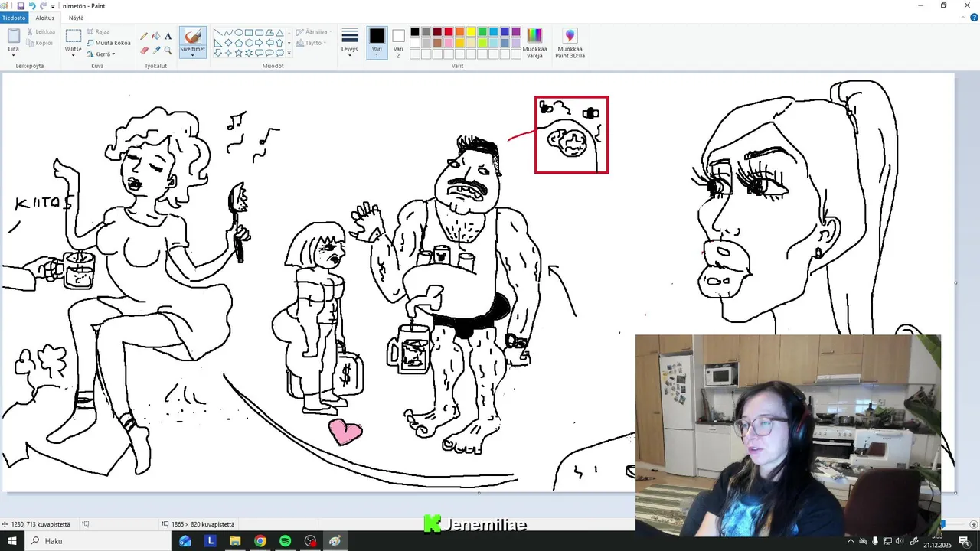Pick the orange color swatch
Viewport: 980px width, 551px height.
click(459, 32)
